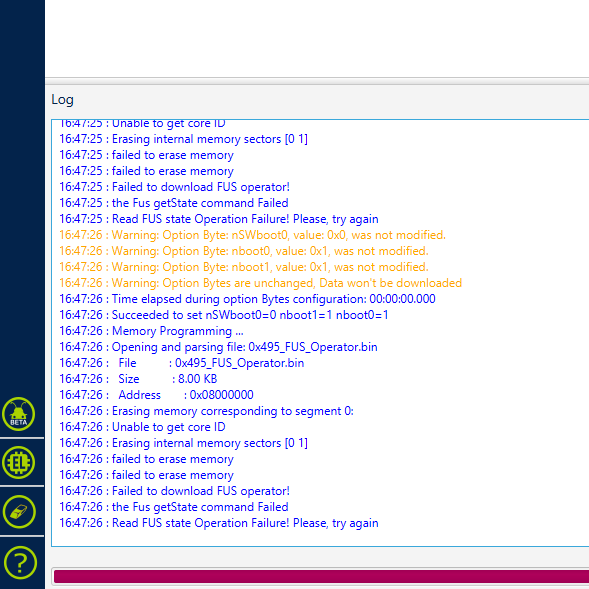Select log line 'Memory Programming ...'
589x589 pixels.
tap(151, 331)
